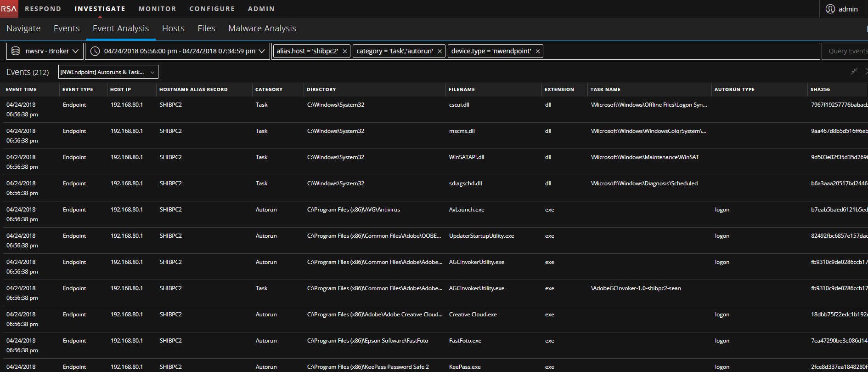Click the database icon beside nwsrv - Broker
The image size is (868, 372).
16,51
